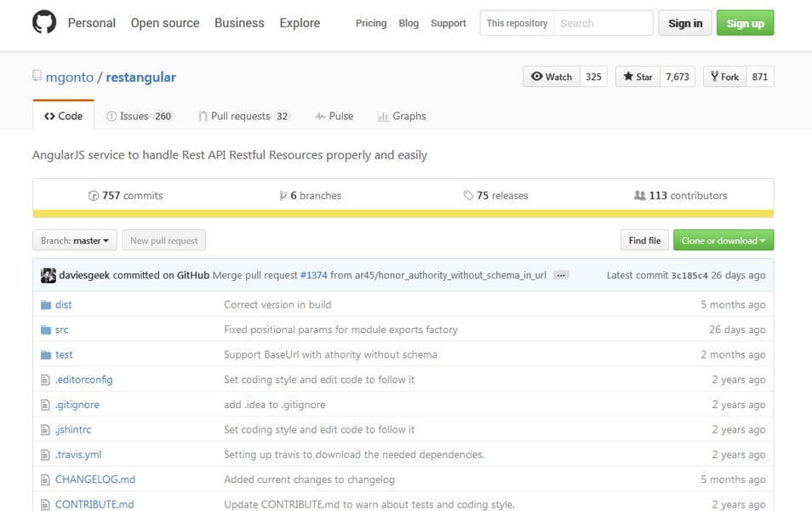Open the Graphs tab

tap(402, 116)
